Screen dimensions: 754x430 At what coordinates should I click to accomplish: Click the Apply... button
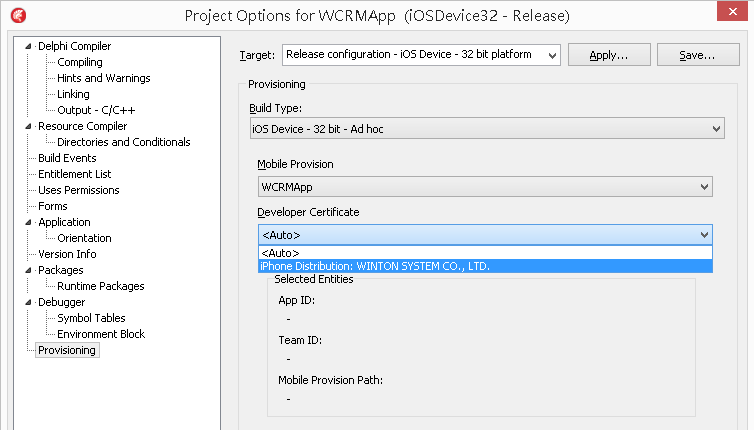[609, 55]
